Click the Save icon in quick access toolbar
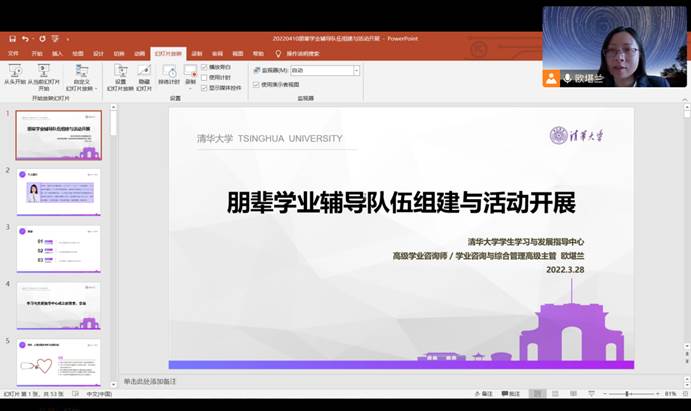 (12, 39)
